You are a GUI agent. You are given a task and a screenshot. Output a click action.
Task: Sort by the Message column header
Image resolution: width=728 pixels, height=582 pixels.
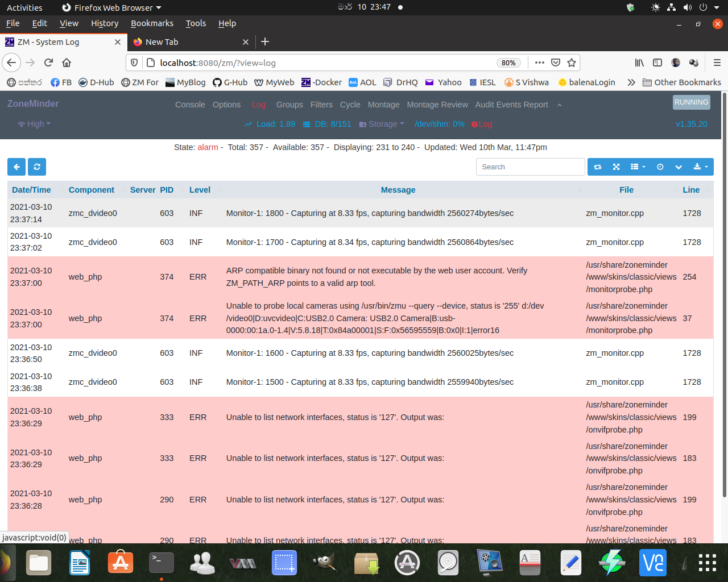pyautogui.click(x=398, y=190)
